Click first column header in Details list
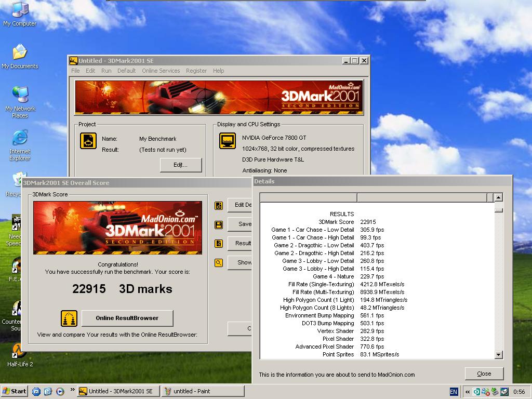The width and height of the screenshot is (532, 399). point(309,197)
